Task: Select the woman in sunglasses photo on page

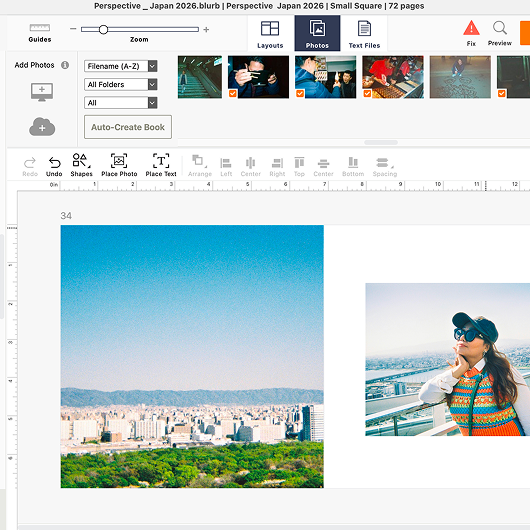Action: point(448,359)
